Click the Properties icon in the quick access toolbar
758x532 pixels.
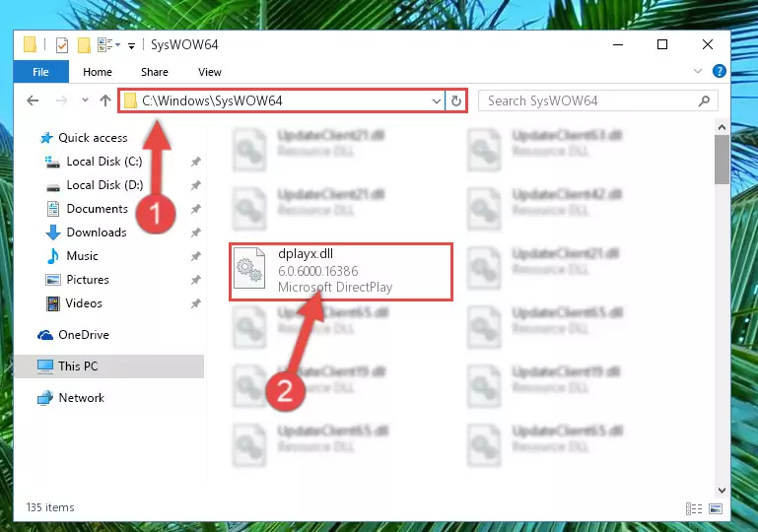click(x=62, y=45)
